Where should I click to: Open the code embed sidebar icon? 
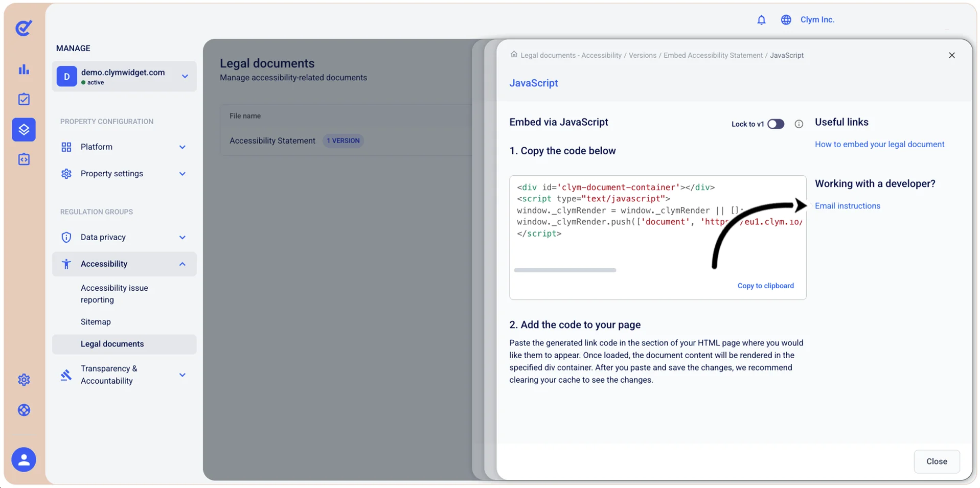click(24, 159)
